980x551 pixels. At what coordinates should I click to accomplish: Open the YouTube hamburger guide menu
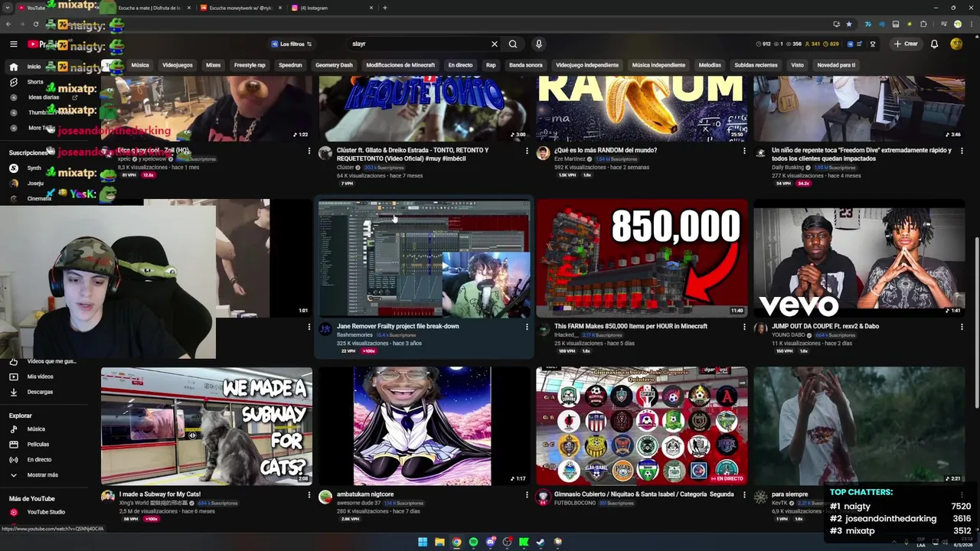coord(13,44)
